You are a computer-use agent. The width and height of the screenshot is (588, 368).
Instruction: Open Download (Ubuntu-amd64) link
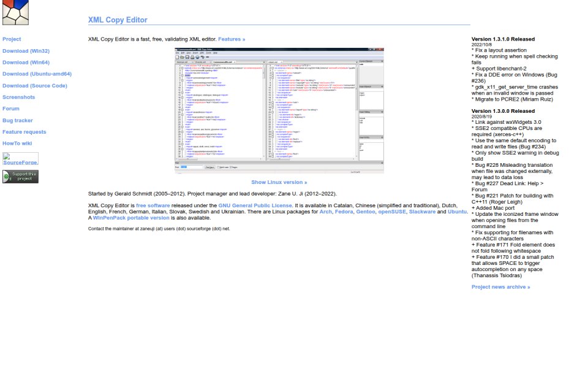[x=37, y=74]
